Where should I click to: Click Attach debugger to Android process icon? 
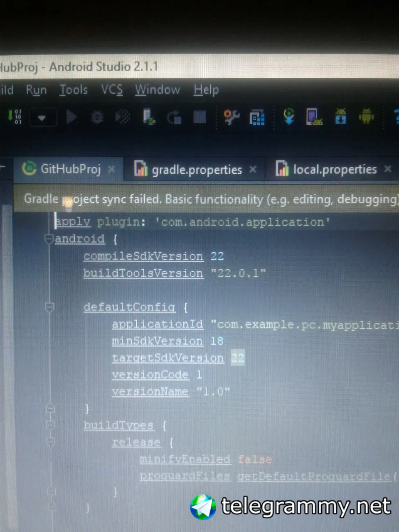tap(149, 117)
